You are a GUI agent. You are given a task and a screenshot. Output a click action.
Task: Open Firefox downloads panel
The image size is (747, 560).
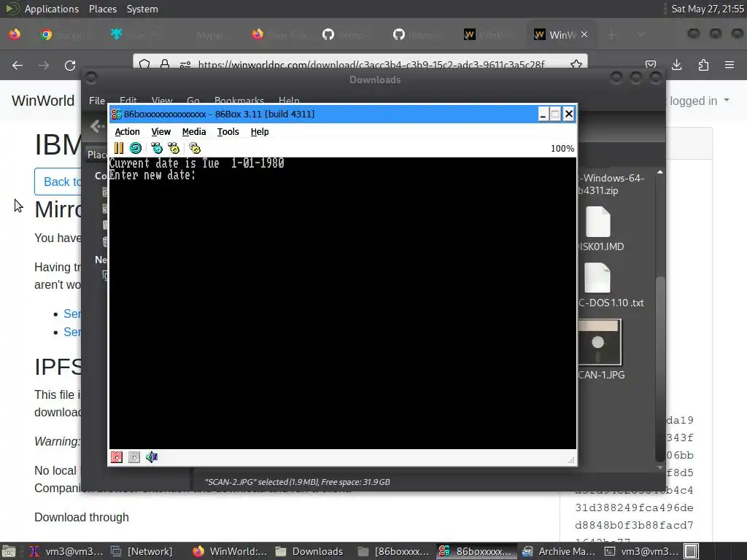click(x=676, y=65)
